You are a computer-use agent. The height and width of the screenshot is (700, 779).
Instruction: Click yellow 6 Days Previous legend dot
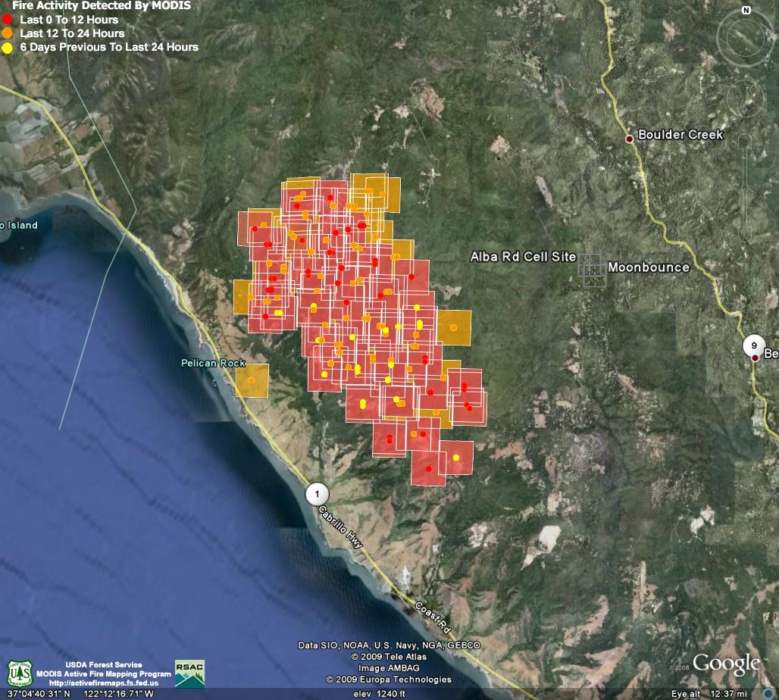[x=8, y=47]
